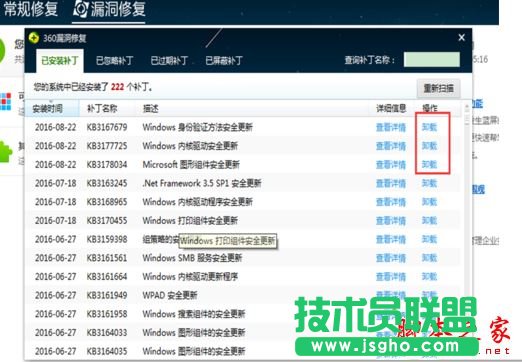The image size is (522, 362).
Task: Click the 重新扫描 button
Action: tap(438, 88)
